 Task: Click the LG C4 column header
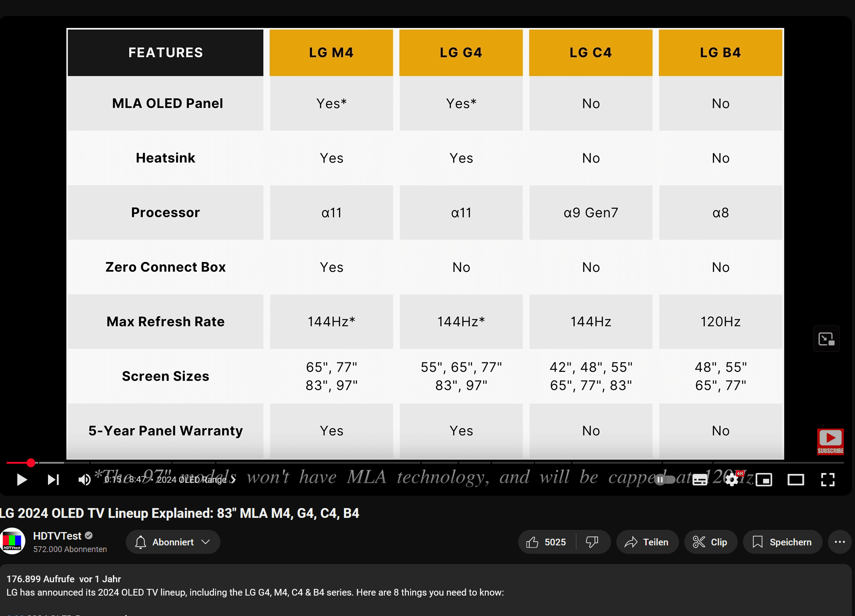591,52
